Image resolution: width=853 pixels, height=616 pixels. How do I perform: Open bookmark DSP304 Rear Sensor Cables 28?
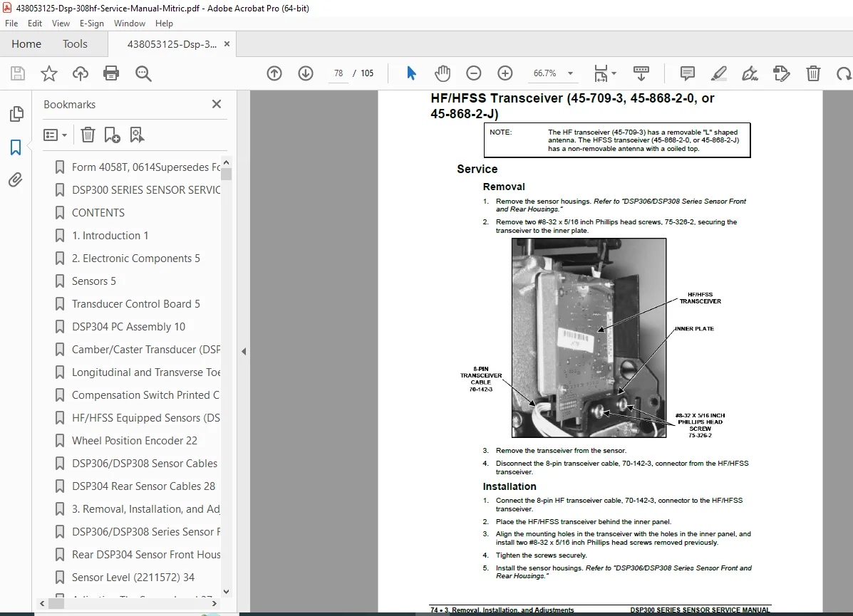[x=144, y=486]
